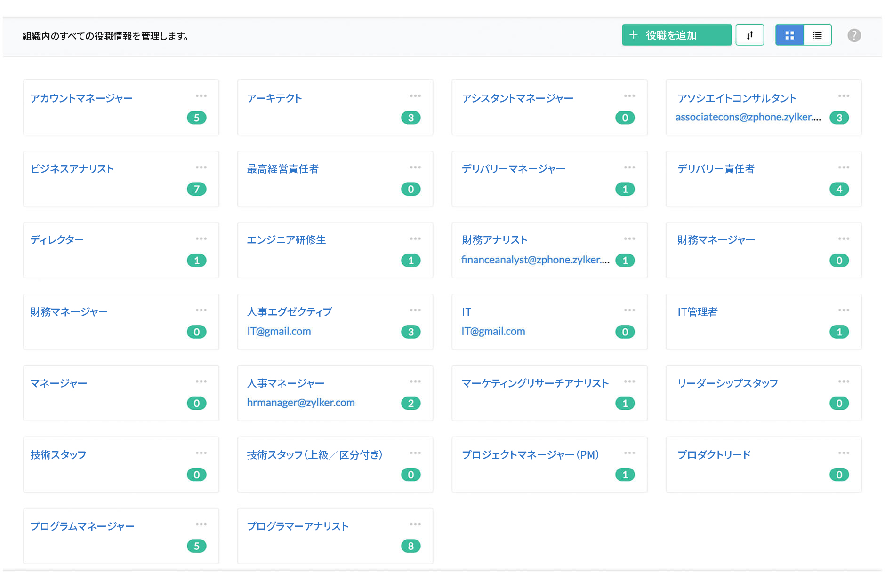Open ellipsis menu on ビジネスアナリスト card
This screenshot has height=588, width=885.
[201, 167]
